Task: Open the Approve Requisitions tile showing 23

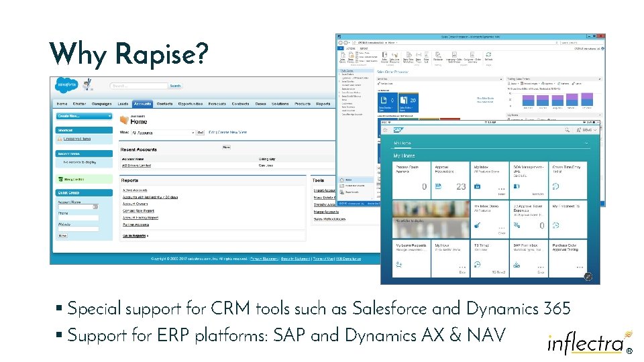Action: [450, 180]
